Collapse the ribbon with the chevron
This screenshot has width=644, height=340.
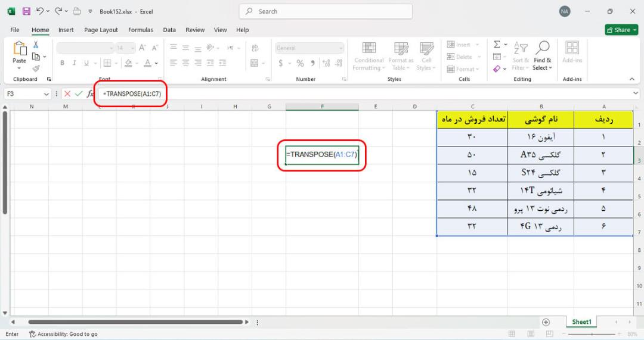[632, 79]
